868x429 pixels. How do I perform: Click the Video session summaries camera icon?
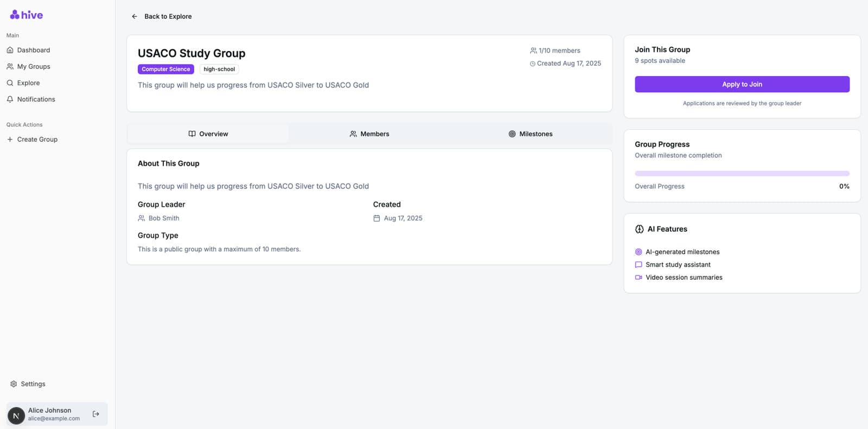point(639,277)
